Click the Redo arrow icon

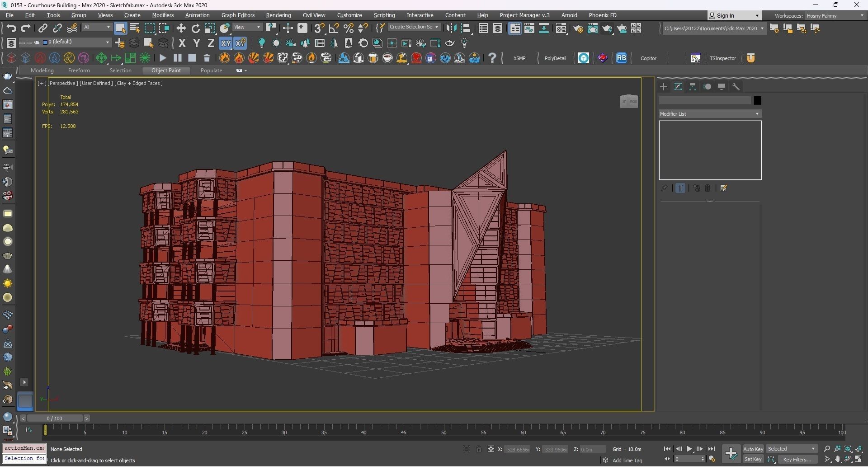(26, 28)
